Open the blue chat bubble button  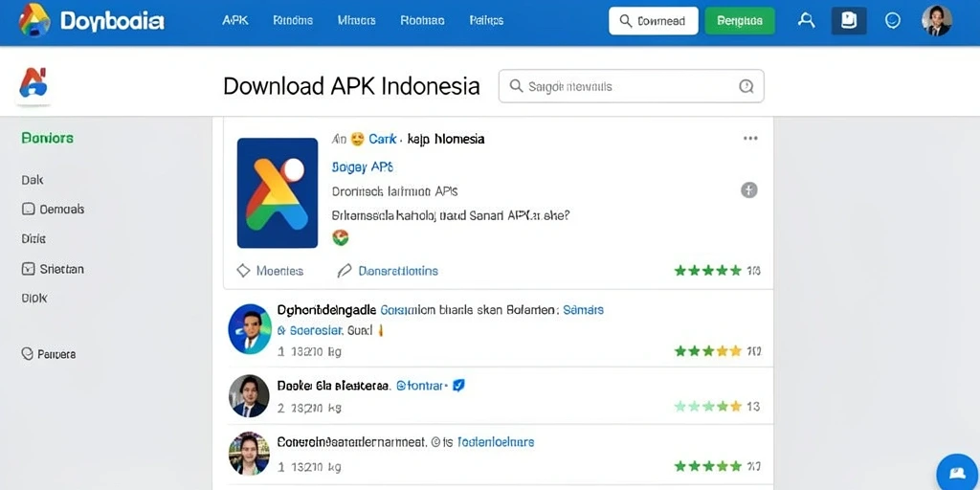(x=957, y=473)
